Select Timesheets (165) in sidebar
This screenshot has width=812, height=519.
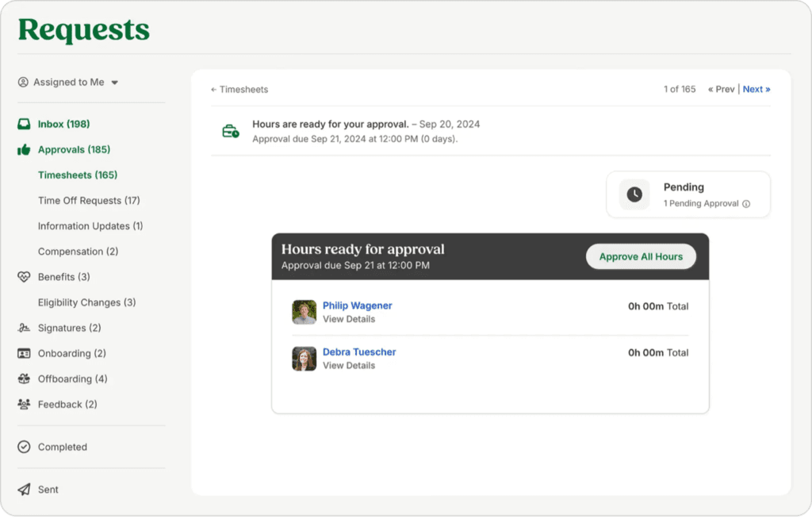(78, 175)
